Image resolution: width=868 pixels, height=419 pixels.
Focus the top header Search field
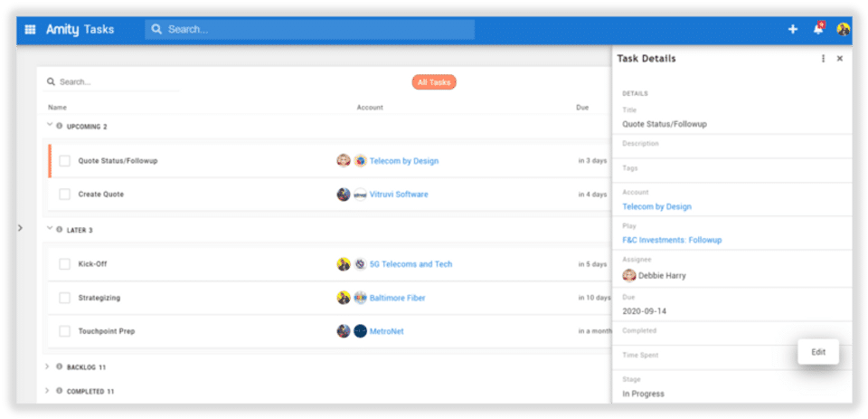(310, 29)
